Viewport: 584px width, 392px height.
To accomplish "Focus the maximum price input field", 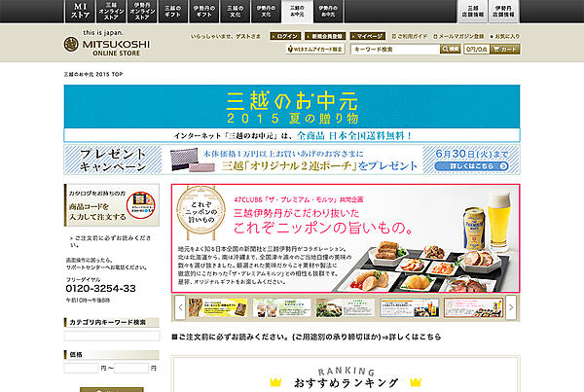I will pos(131,369).
